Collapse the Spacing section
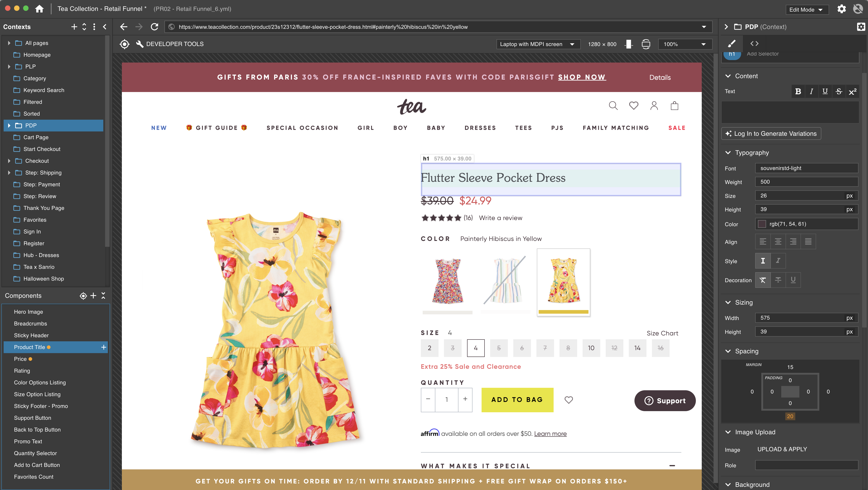The height and width of the screenshot is (490, 868). (x=728, y=351)
